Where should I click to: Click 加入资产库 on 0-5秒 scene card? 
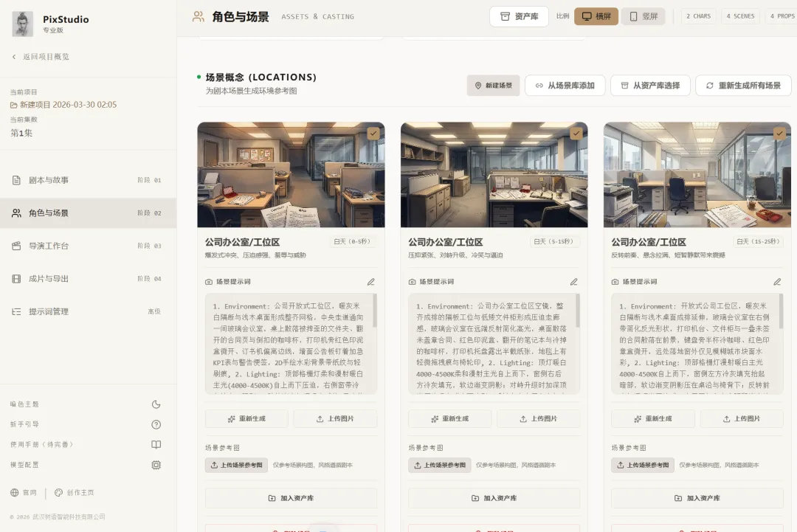coord(291,498)
